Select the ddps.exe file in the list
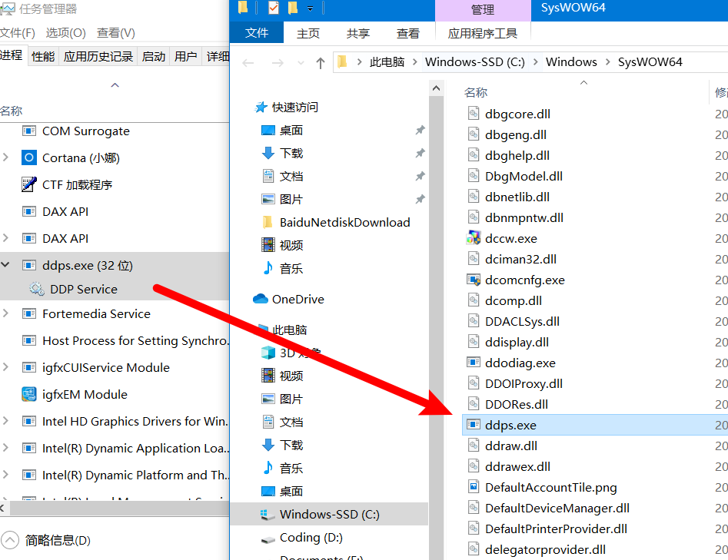This screenshot has height=560, width=728. [x=595, y=425]
